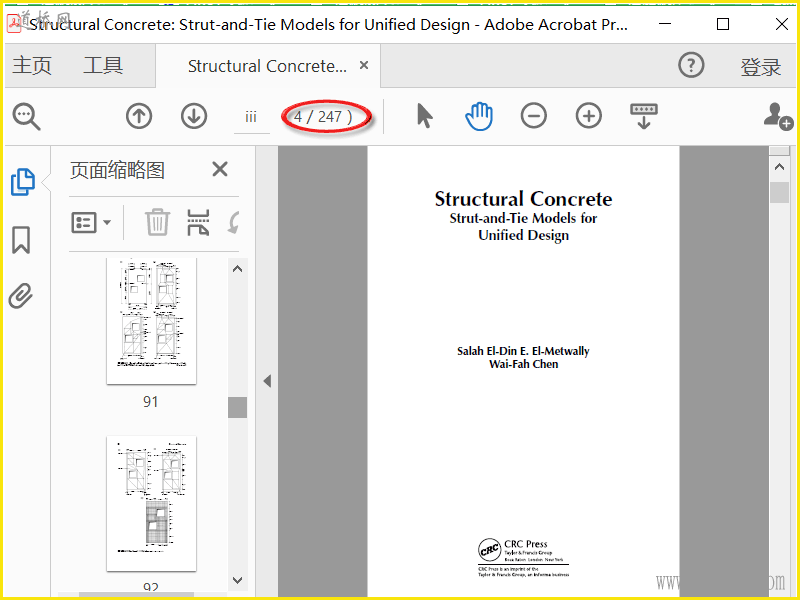This screenshot has height=600, width=800.
Task: Click the 4 / 247 page count text
Action: pyautogui.click(x=323, y=117)
